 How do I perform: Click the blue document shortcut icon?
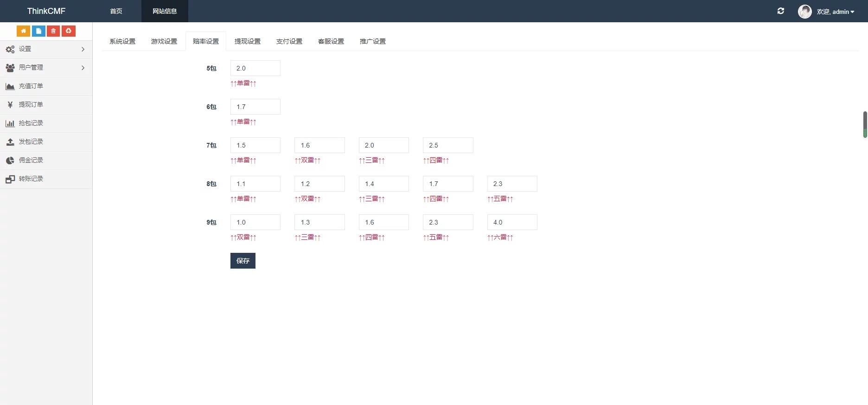tap(38, 31)
